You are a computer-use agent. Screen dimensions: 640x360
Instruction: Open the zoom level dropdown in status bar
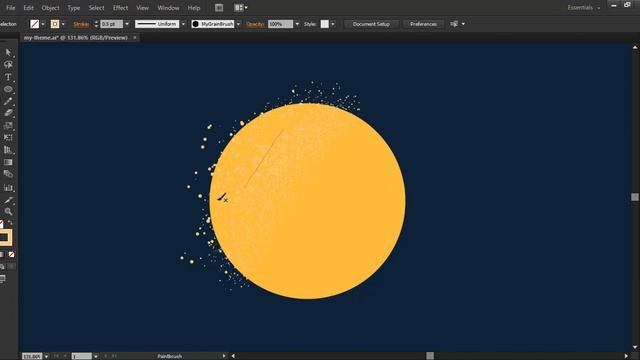pos(46,356)
